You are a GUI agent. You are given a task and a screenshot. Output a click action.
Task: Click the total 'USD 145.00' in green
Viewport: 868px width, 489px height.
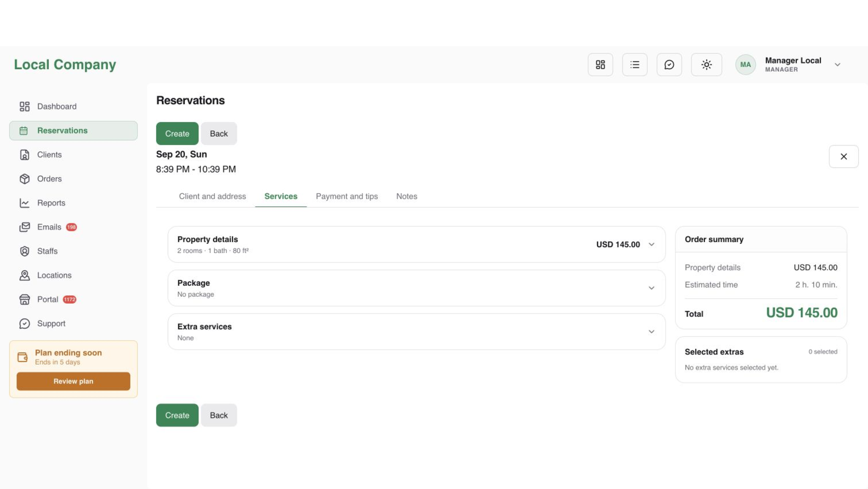(802, 313)
